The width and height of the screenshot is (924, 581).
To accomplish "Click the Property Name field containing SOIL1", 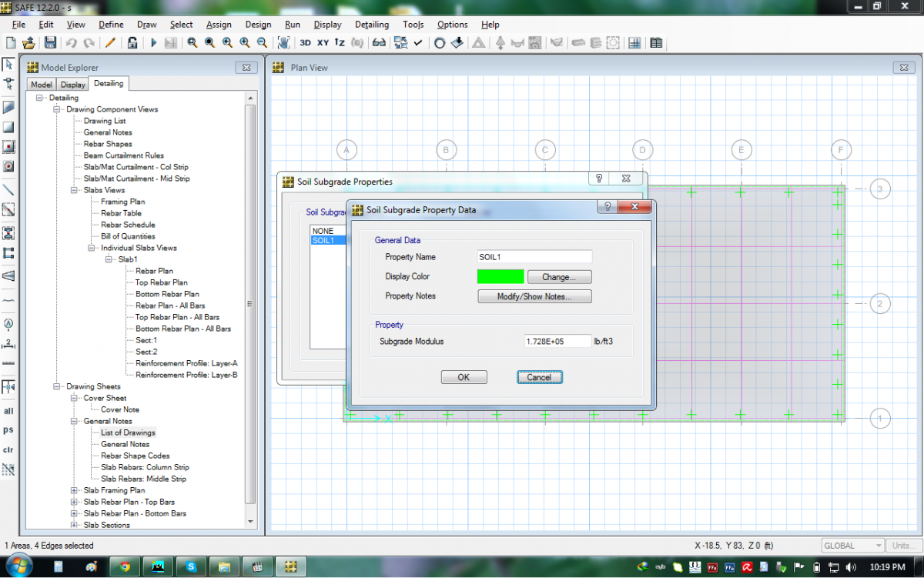I will (x=534, y=257).
